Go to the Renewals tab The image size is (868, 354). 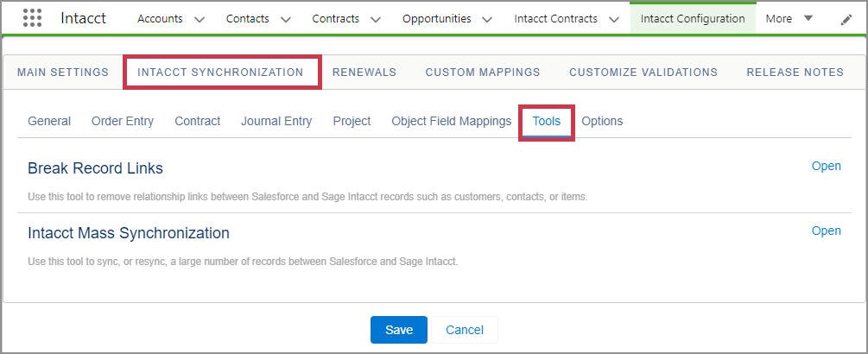pyautogui.click(x=364, y=73)
